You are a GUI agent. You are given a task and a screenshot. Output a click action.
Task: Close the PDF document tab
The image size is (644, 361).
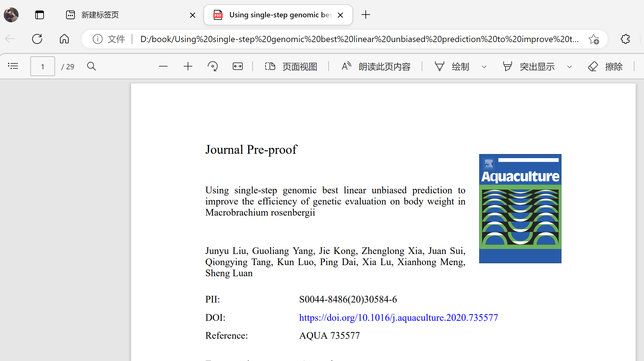click(340, 15)
